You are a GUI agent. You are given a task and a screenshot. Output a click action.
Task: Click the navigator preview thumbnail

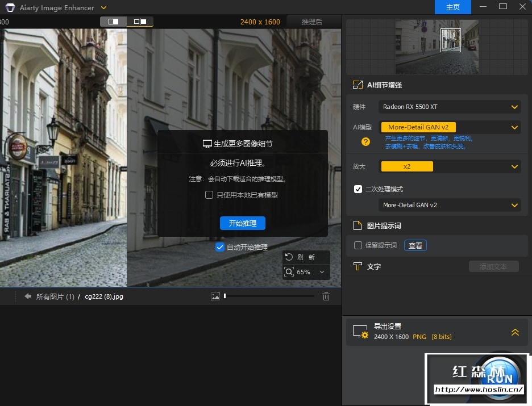pyautogui.click(x=437, y=47)
